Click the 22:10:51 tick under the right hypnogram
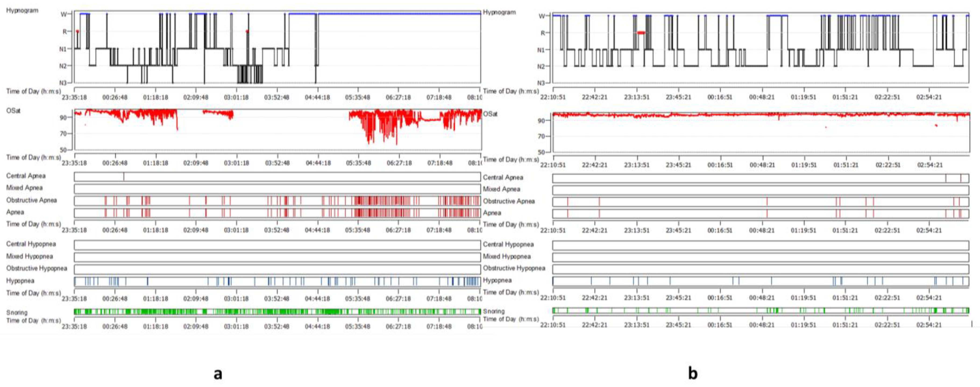The height and width of the screenshot is (387, 980). (553, 97)
